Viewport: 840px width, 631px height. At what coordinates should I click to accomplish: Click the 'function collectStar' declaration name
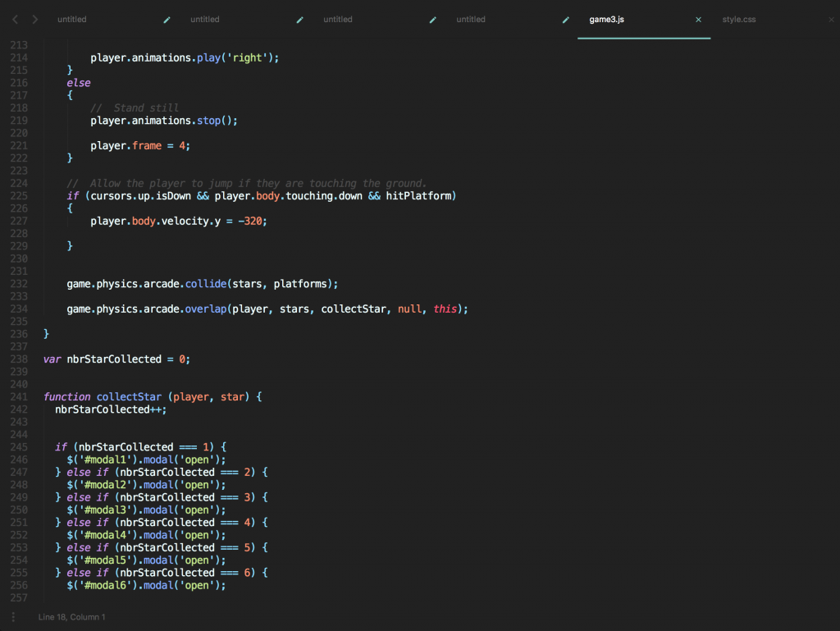tap(129, 397)
